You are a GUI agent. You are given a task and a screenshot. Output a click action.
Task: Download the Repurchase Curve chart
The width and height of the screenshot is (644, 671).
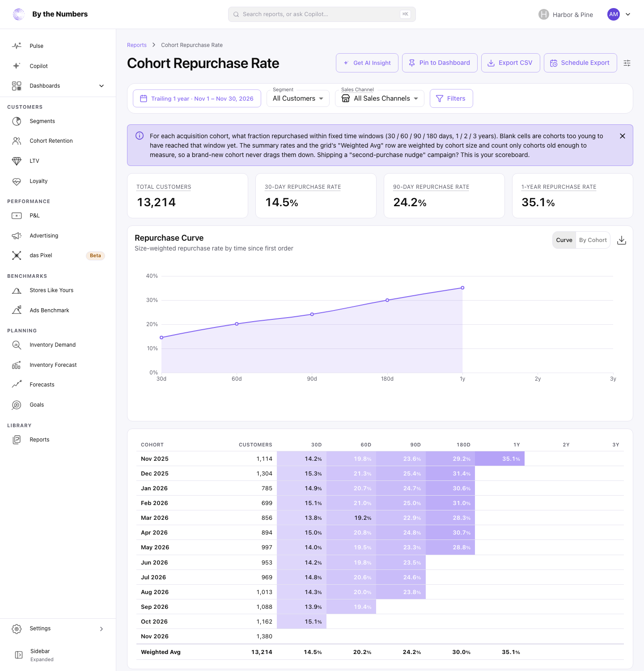(622, 241)
